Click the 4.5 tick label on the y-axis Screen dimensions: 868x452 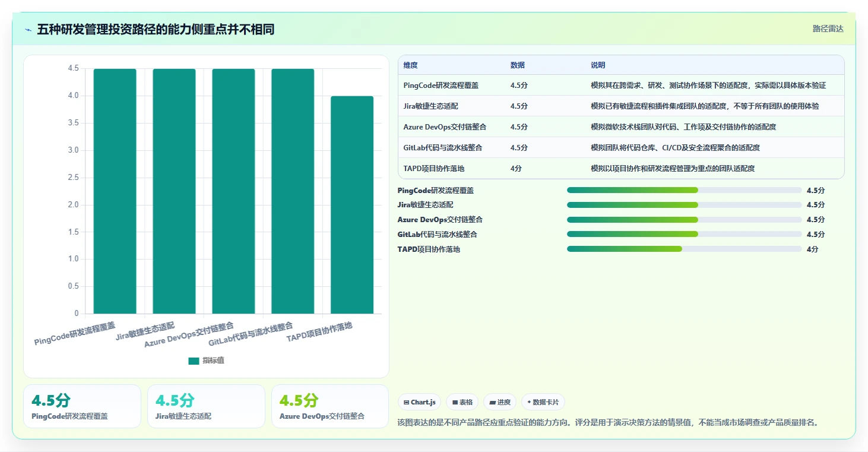pyautogui.click(x=74, y=69)
